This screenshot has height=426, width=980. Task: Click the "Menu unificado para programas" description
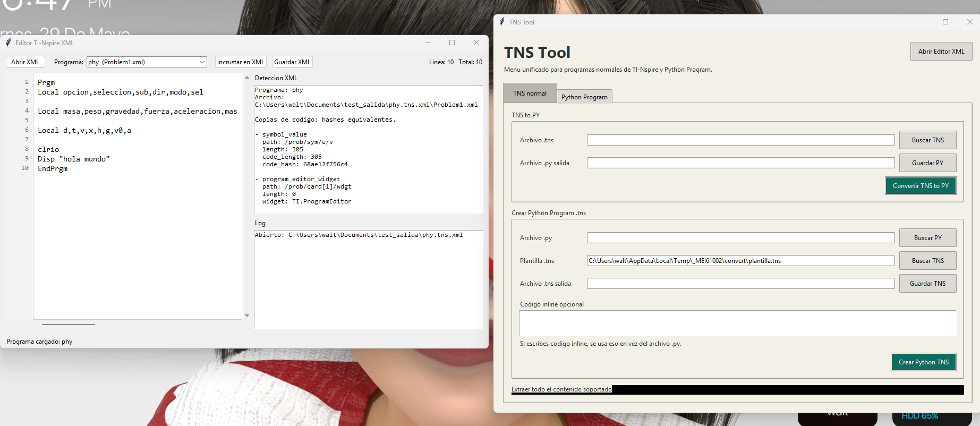coord(608,70)
